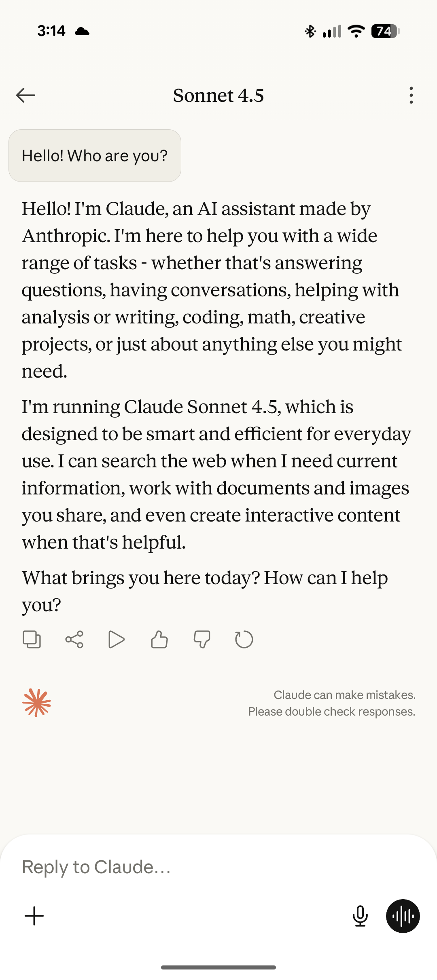The image size is (437, 980).
Task: Share the response using the share icon
Action: point(74,640)
